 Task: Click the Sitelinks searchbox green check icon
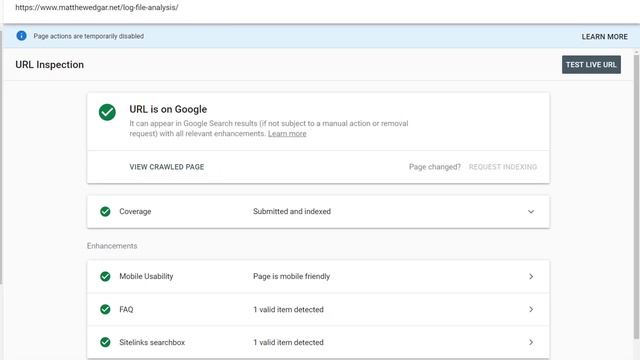coord(105,342)
